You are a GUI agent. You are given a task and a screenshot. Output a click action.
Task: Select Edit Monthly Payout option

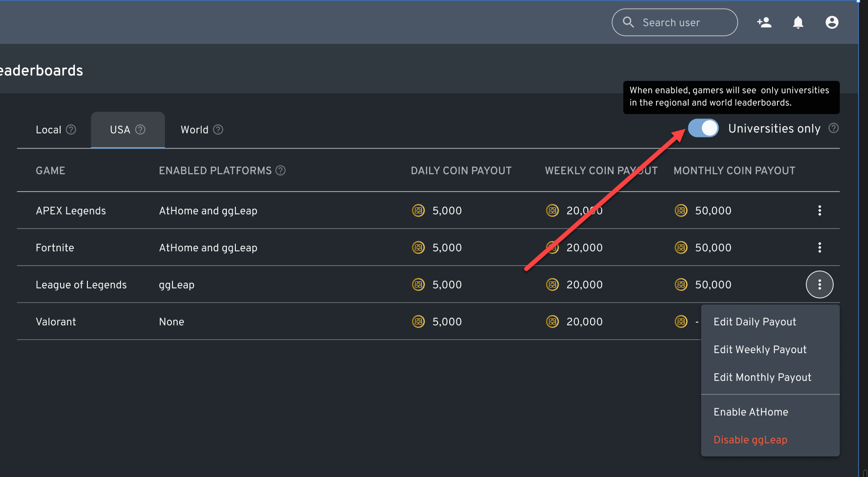(762, 377)
